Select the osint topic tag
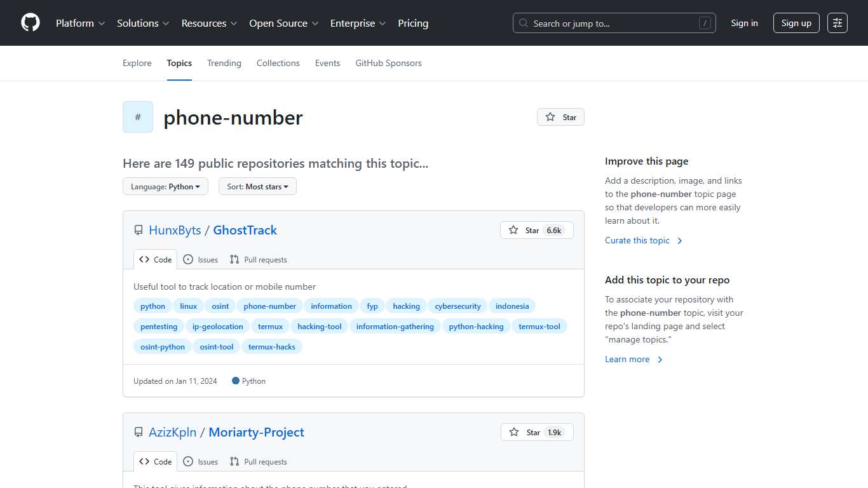868x488 pixels. coord(220,306)
